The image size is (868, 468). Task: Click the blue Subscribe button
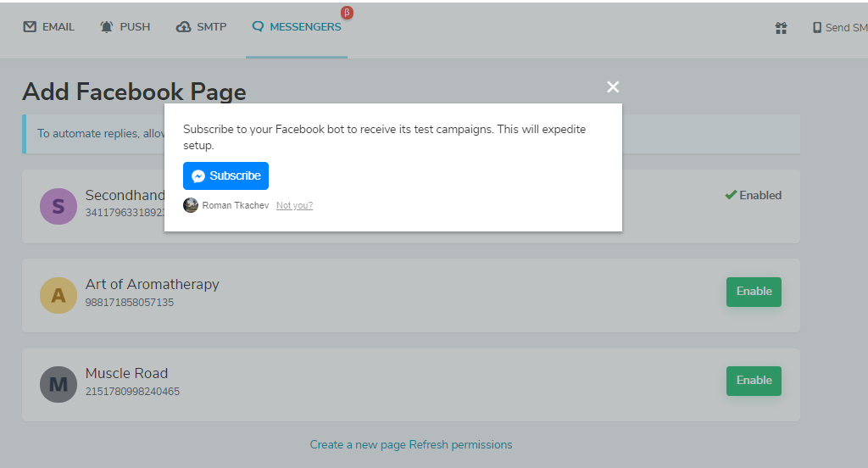pyautogui.click(x=225, y=175)
